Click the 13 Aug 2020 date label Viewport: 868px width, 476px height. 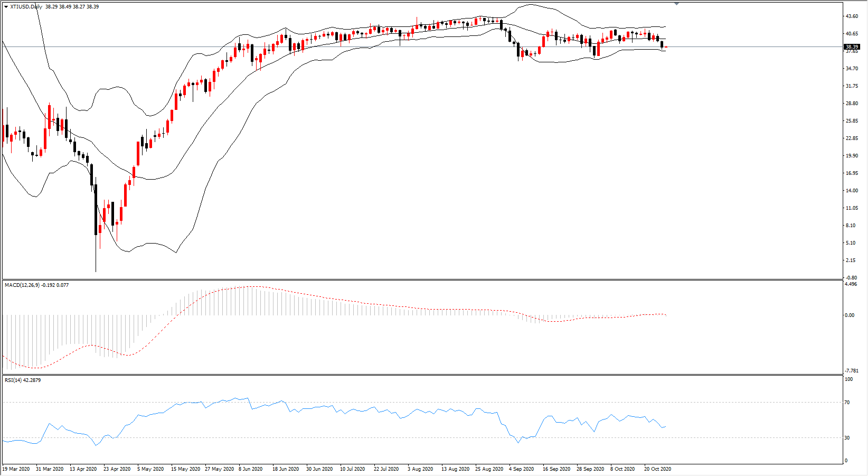pos(456,469)
